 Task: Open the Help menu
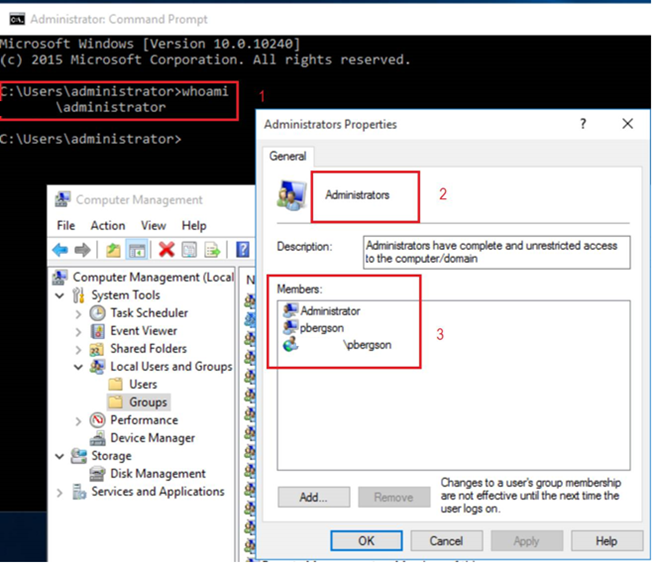point(194,226)
